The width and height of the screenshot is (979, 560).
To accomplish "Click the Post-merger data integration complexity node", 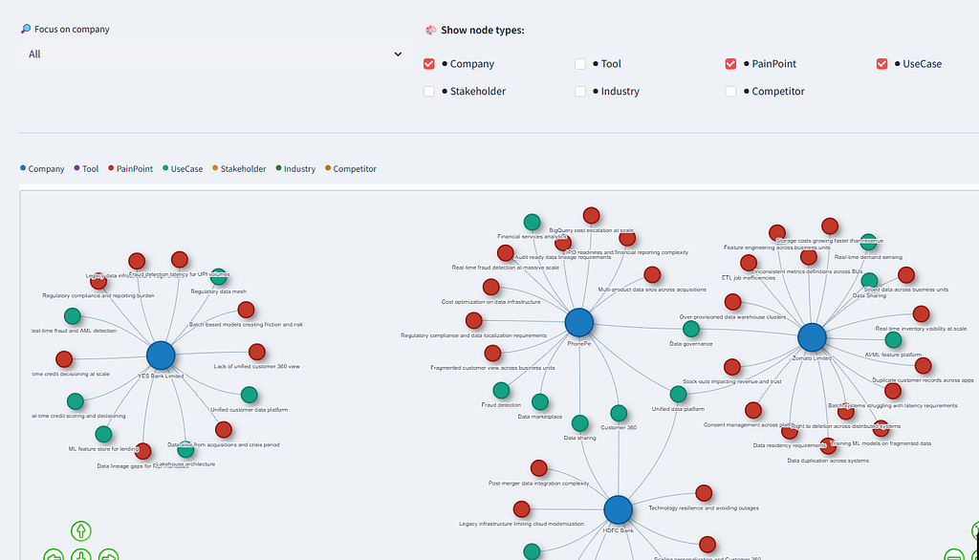I will (539, 467).
